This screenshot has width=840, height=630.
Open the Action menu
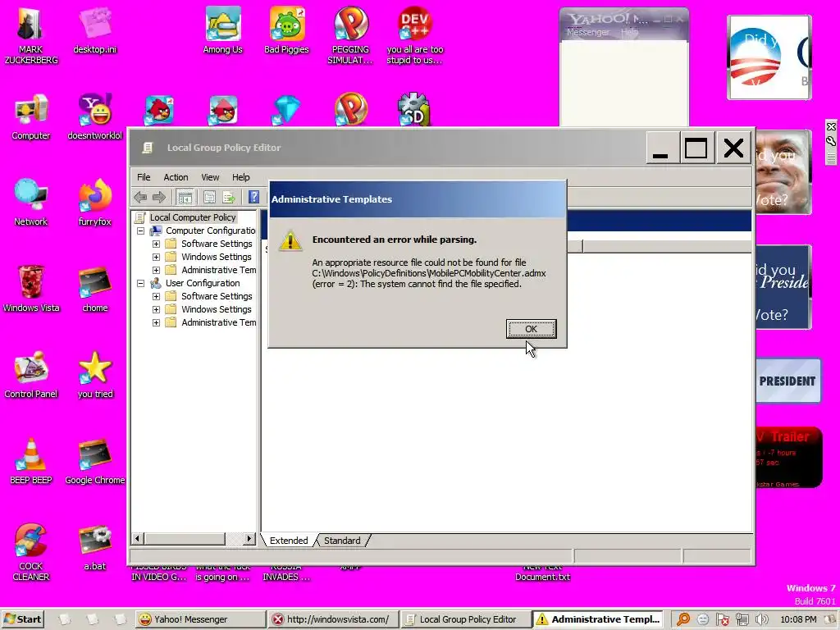coord(176,177)
